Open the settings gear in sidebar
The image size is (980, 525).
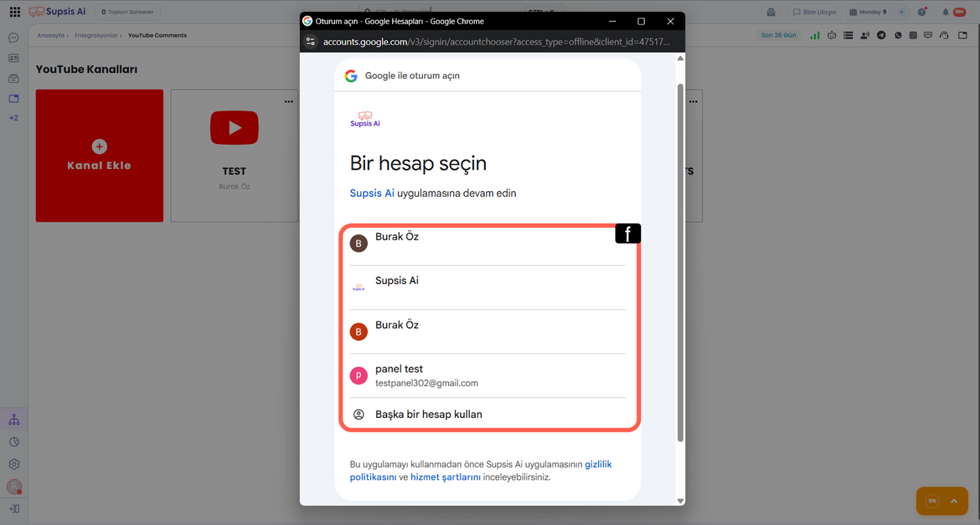point(14,464)
